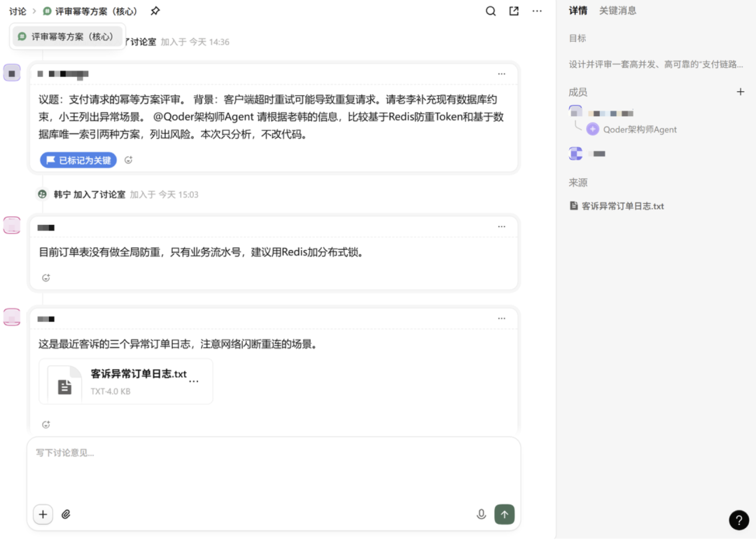Click the 已标记为关键 button
This screenshot has width=756, height=542.
click(78, 160)
